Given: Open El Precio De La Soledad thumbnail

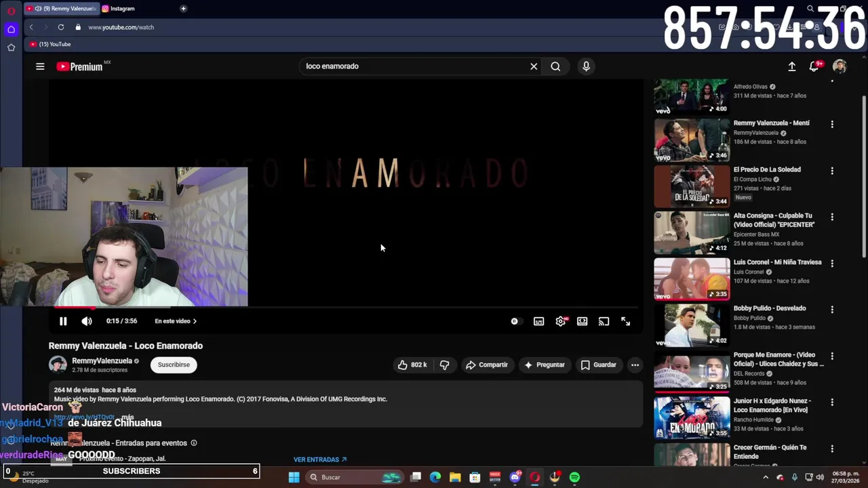Looking at the screenshot, I should [692, 186].
